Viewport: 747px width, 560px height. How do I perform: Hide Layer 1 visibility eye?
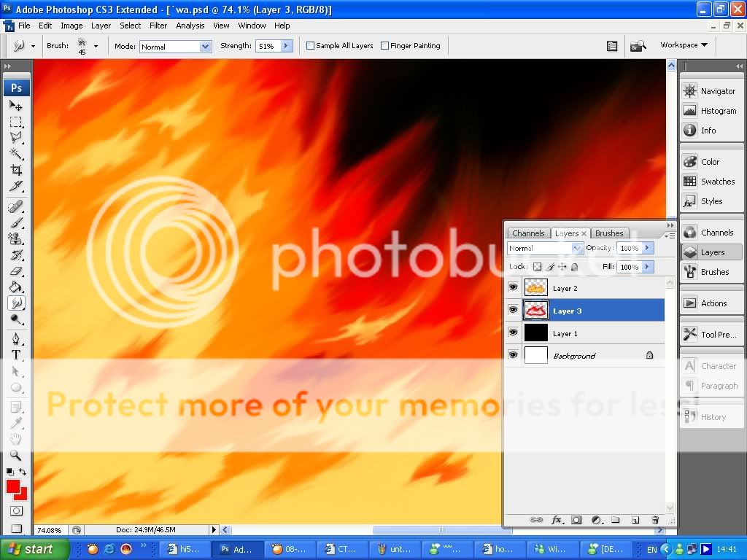tap(513, 332)
